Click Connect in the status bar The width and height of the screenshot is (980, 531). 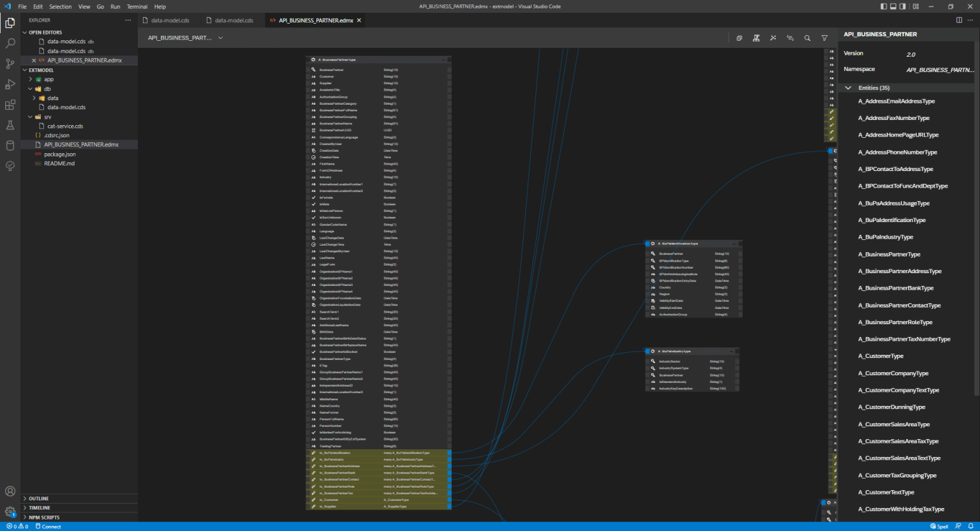click(48, 526)
